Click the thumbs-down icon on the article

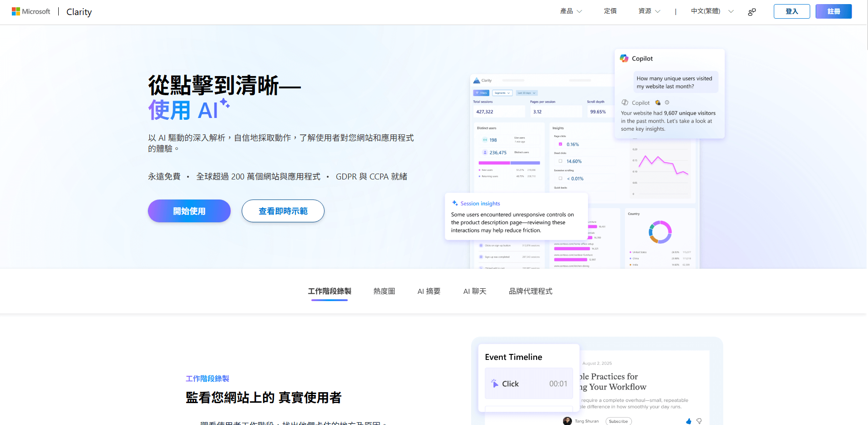[699, 421]
